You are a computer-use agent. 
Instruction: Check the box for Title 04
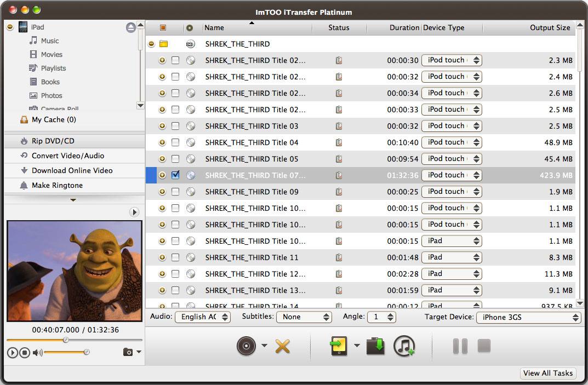click(175, 142)
